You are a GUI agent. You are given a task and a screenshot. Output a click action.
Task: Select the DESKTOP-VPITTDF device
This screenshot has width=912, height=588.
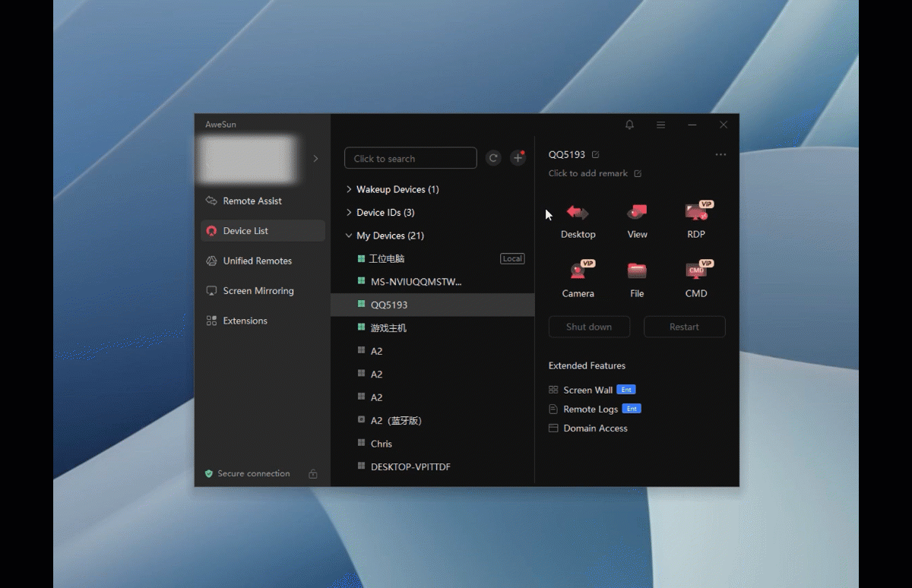(x=432, y=467)
